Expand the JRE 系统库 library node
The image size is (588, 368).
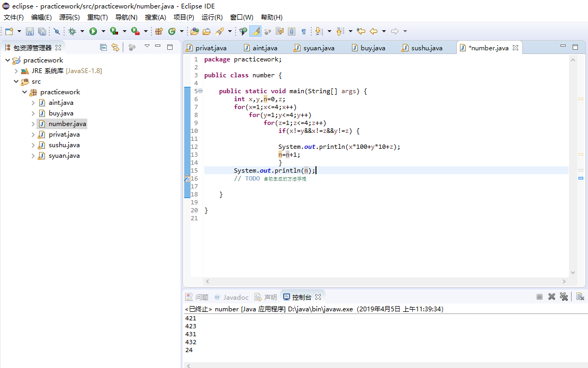(16, 71)
